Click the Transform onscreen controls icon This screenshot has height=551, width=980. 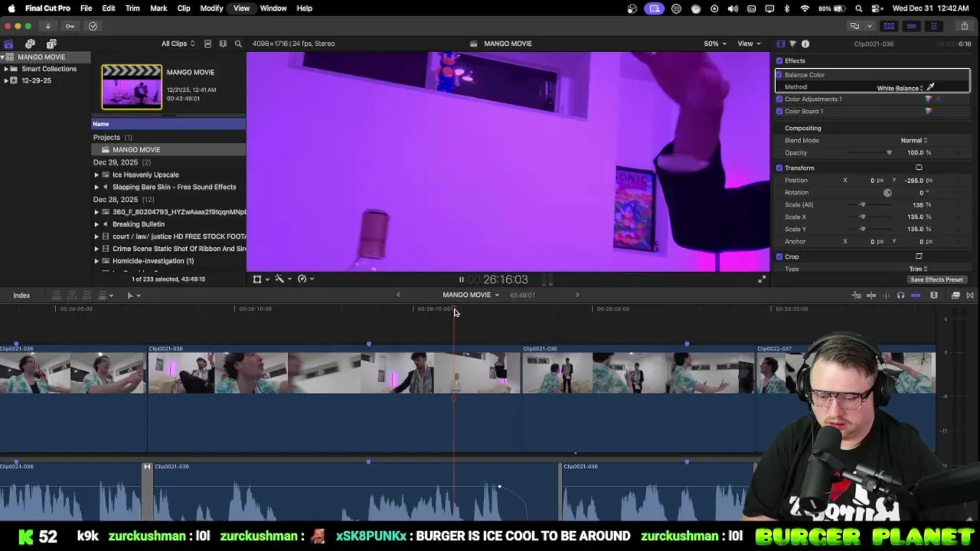point(919,168)
